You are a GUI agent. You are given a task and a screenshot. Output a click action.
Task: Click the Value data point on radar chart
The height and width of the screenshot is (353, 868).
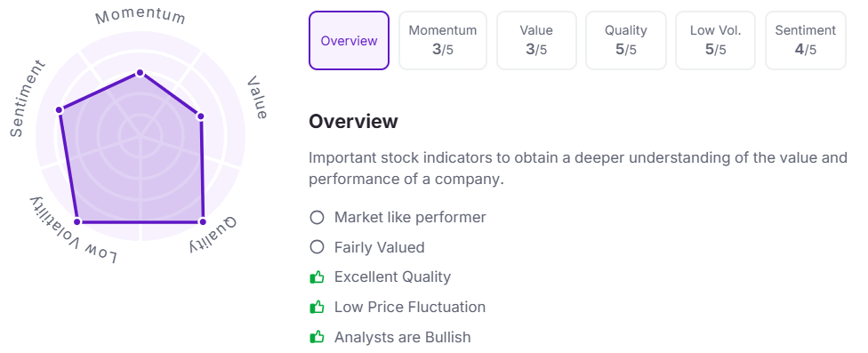click(200, 116)
